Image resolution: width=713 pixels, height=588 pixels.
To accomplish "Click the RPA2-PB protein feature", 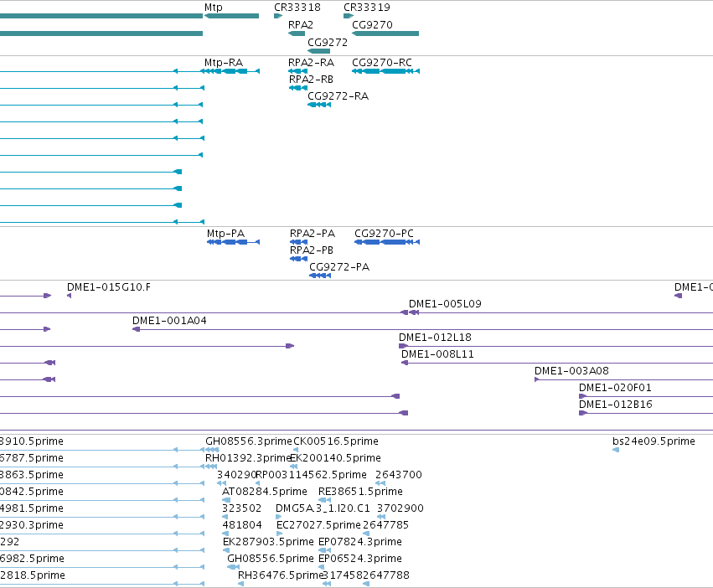I will pyautogui.click(x=299, y=259).
